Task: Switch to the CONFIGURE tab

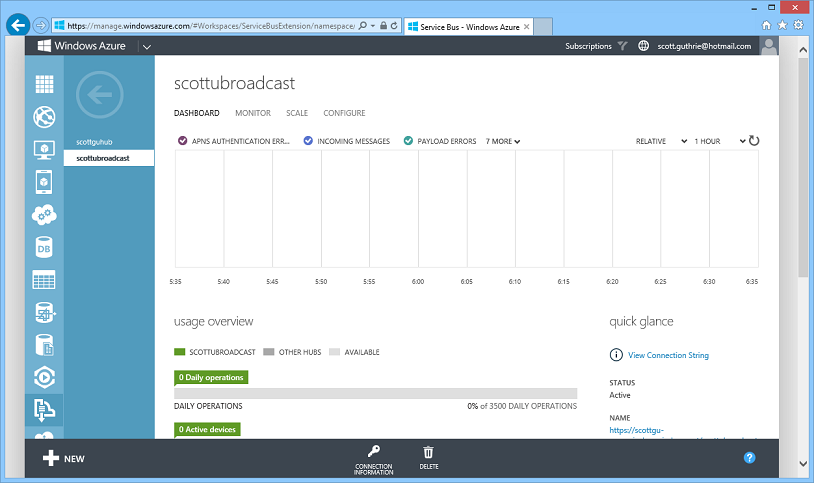Action: pos(344,113)
